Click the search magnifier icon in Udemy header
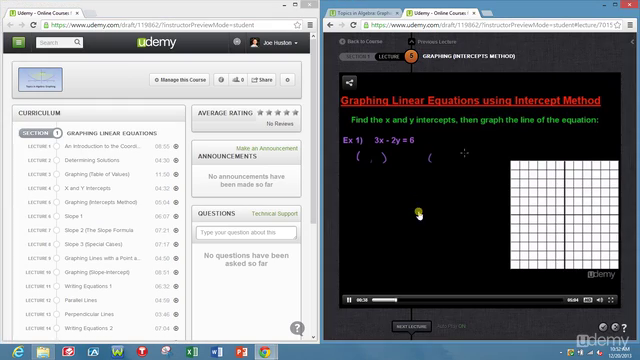Image resolution: width=640 pixels, height=360 pixels. 77,42
